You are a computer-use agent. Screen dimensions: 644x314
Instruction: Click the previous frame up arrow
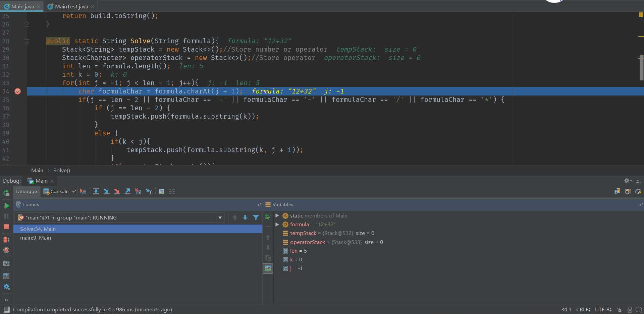235,218
